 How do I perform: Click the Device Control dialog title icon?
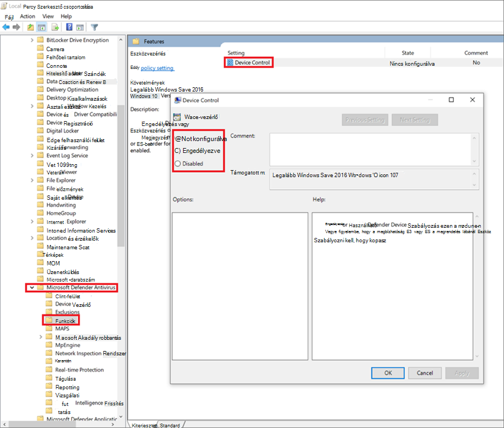tap(178, 100)
